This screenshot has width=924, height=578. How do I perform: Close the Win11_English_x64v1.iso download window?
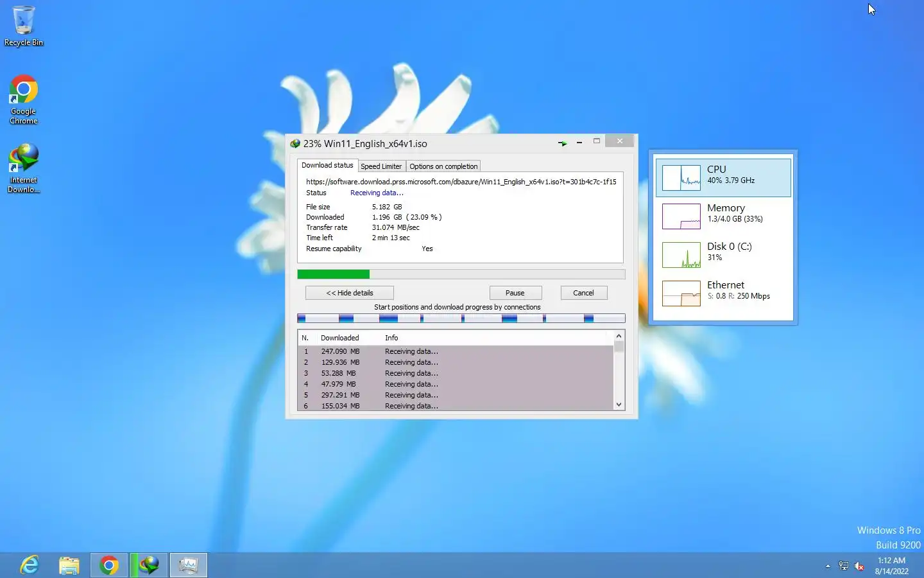pyautogui.click(x=620, y=141)
